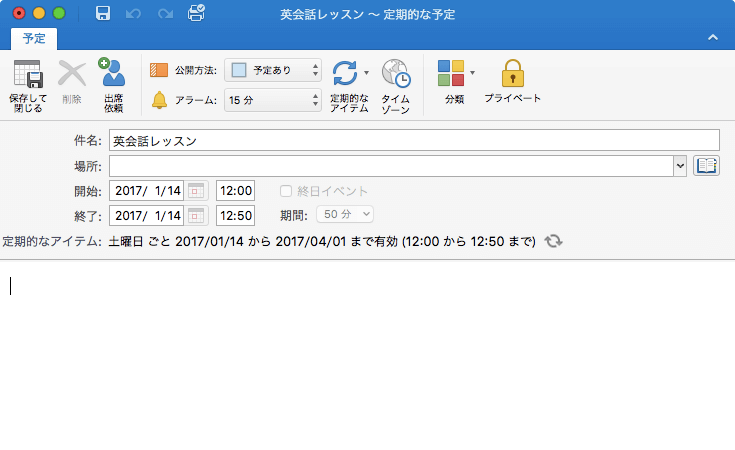Click the 終了 date field 2017/1/14
Screen dimensions: 735x450
146,216
